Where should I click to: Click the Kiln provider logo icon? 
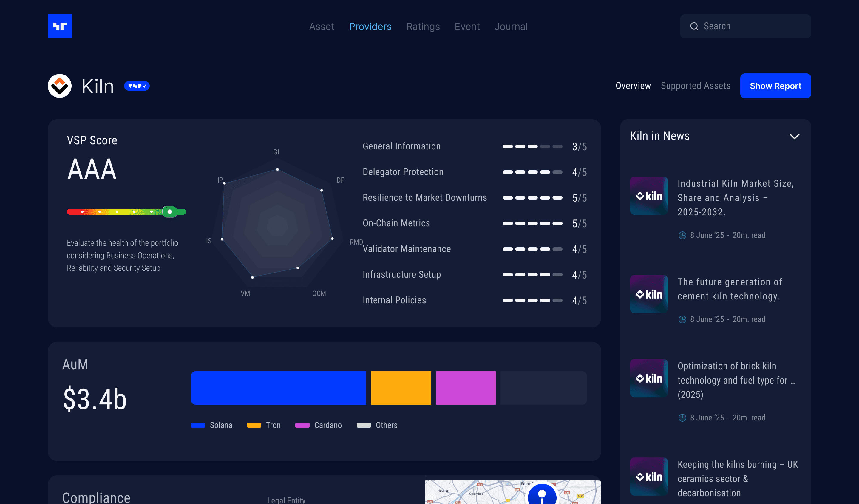tap(59, 86)
